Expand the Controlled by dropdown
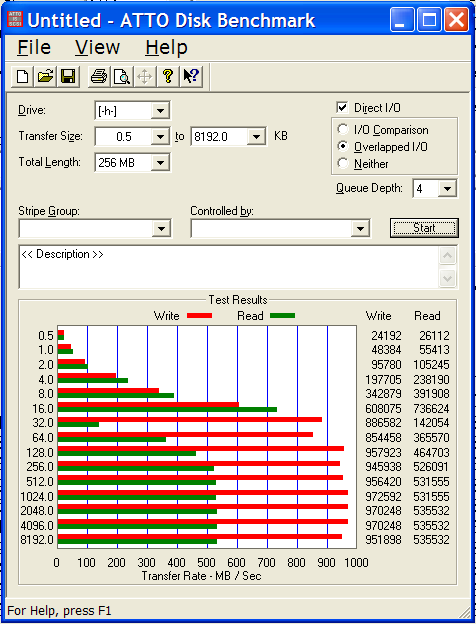Viewport: 476px width, 624px height. coord(360,228)
